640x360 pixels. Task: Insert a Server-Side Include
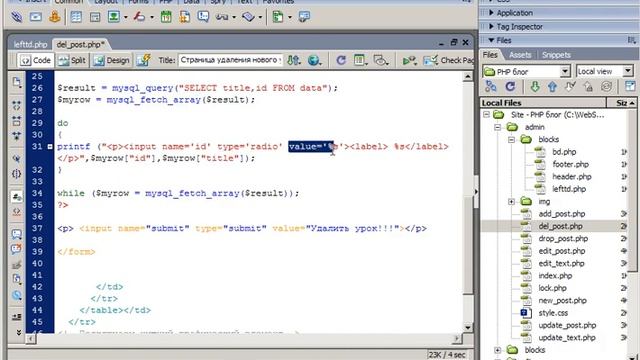[184, 17]
